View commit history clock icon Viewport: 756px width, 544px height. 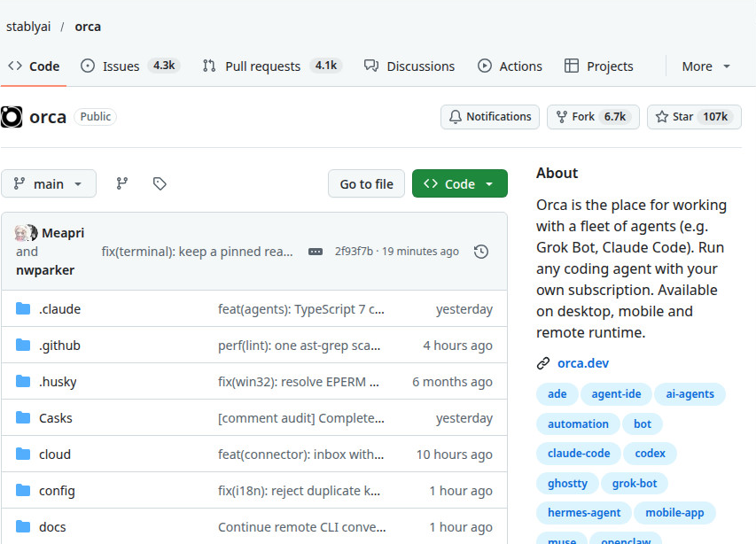480,252
